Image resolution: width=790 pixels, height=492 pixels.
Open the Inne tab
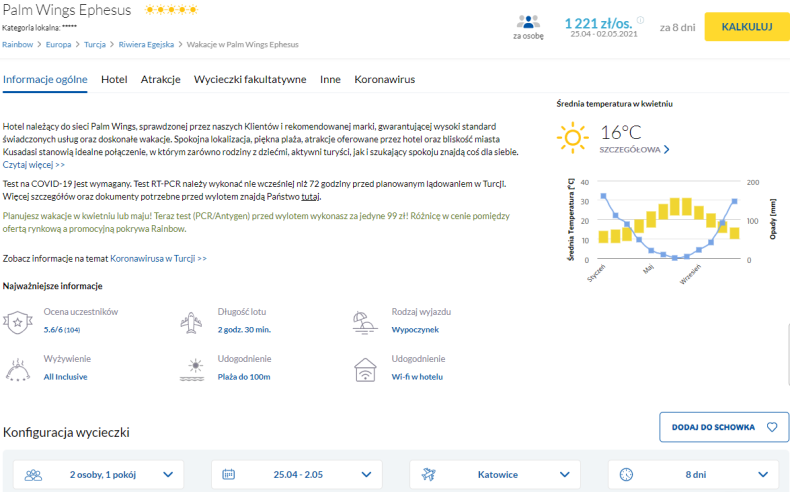(330, 79)
